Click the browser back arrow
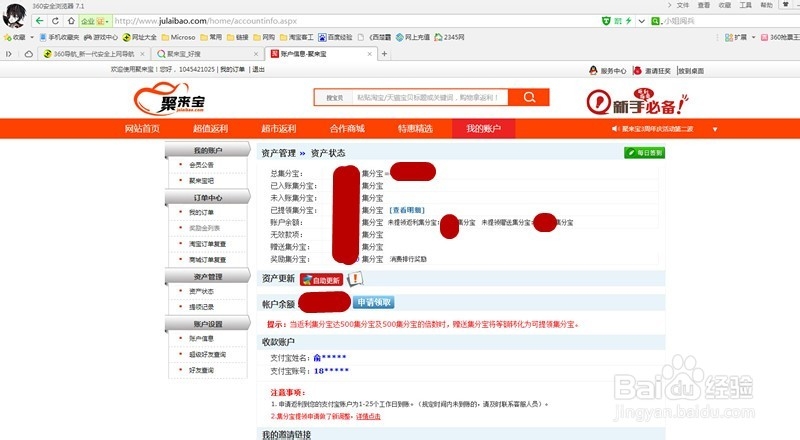The height and width of the screenshot is (440, 800). pos(39,21)
